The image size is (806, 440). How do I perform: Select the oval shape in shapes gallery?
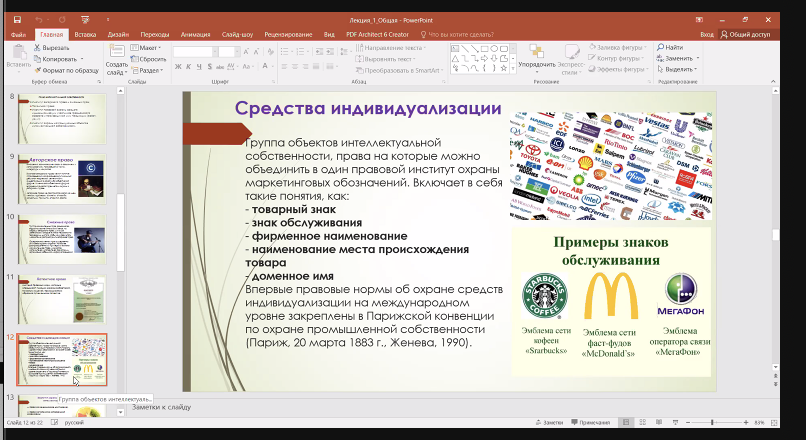click(x=494, y=49)
